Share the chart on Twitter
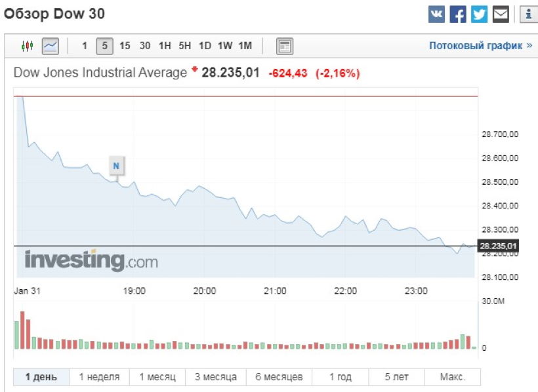The height and width of the screenshot is (392, 538). click(x=480, y=14)
